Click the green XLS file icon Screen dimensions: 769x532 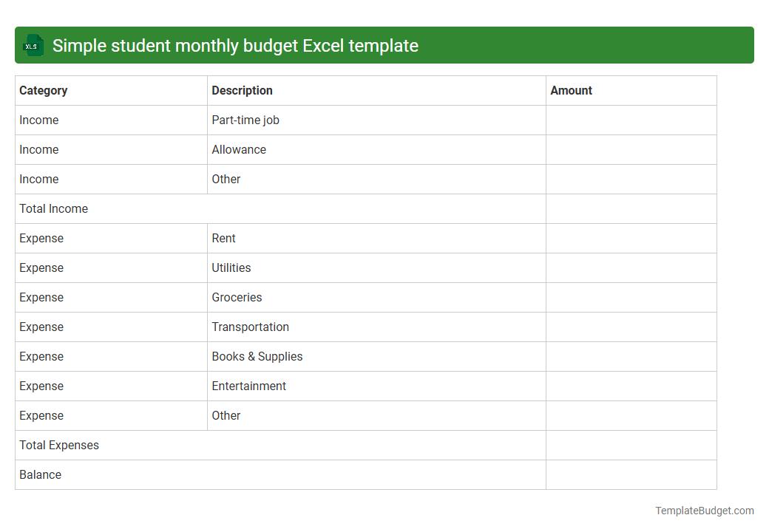(33, 45)
